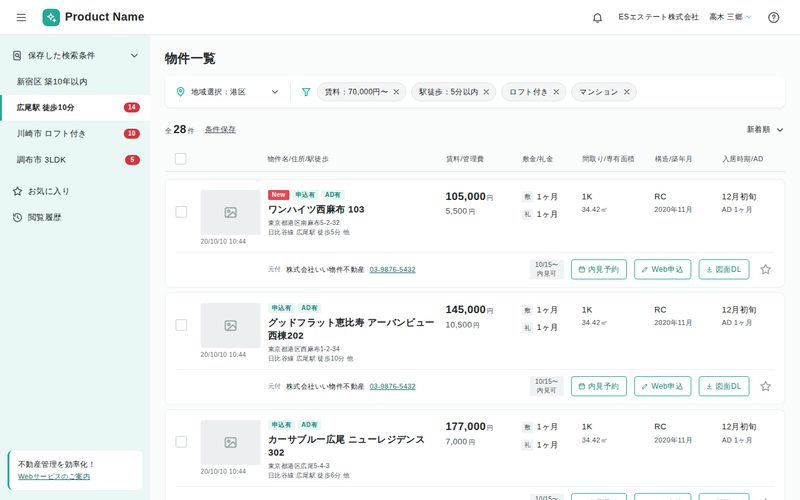Image resolution: width=800 pixels, height=500 pixels.
Task: Click Web申込 for グッドフラット恵比寿
Action: [662, 386]
